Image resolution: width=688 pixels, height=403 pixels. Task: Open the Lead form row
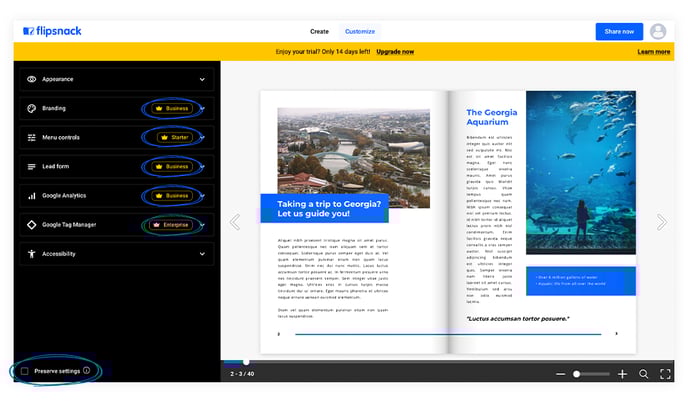point(117,167)
